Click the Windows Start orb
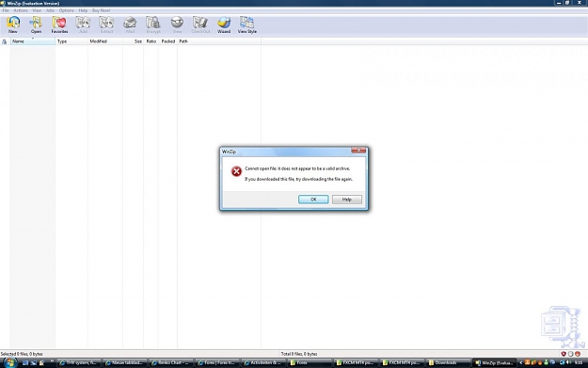The width and height of the screenshot is (588, 368). (x=9, y=362)
